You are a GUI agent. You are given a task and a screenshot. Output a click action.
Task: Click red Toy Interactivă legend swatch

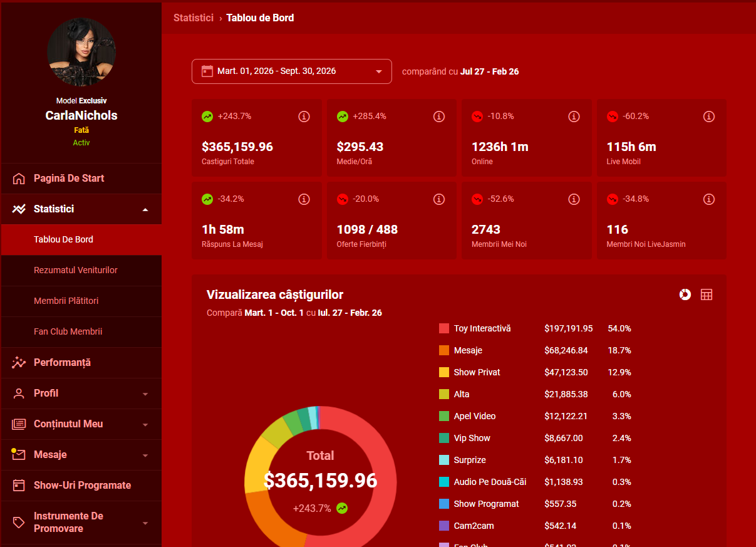click(444, 328)
